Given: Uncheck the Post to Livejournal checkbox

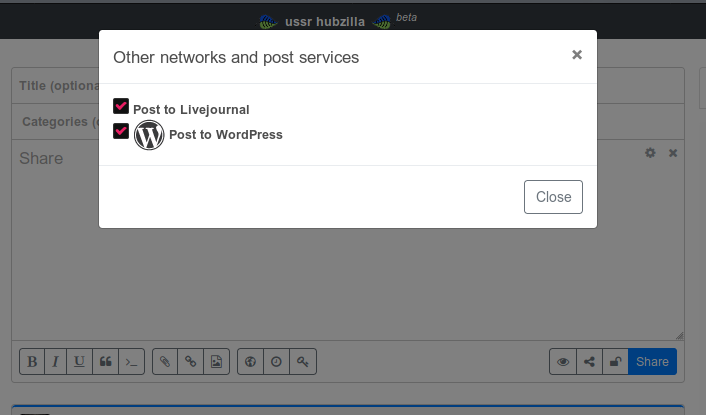Looking at the screenshot, I should click(x=121, y=106).
